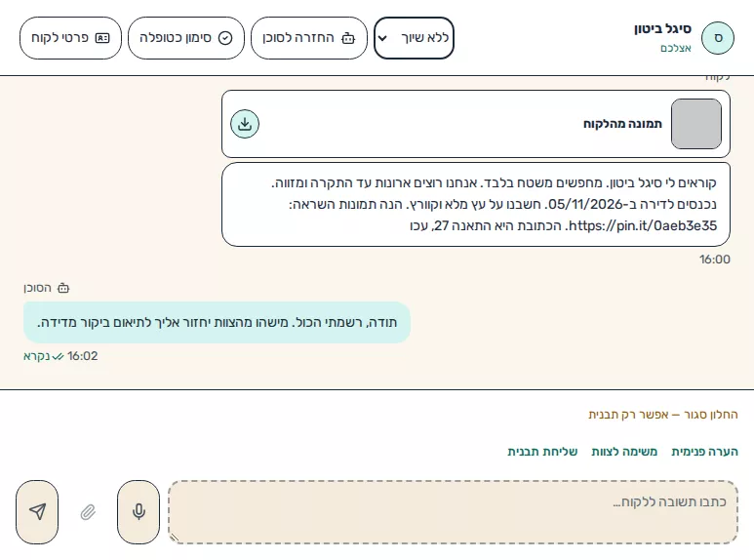Click the החזרה לסוכן button
The width and height of the screenshot is (754, 560).
click(x=308, y=38)
